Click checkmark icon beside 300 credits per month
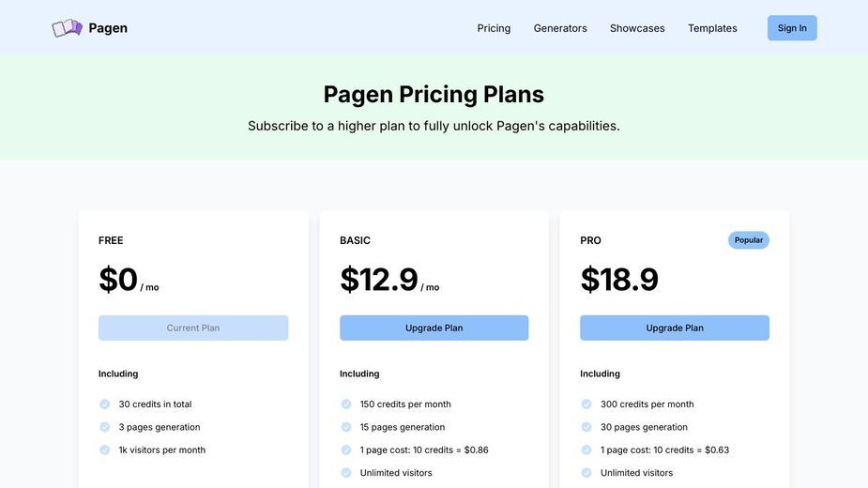Screen dimensions: 868x488 point(586,404)
